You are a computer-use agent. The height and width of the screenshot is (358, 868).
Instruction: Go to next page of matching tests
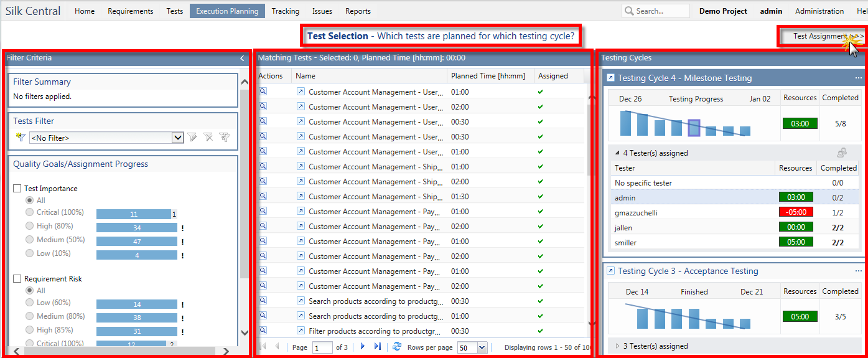(363, 347)
